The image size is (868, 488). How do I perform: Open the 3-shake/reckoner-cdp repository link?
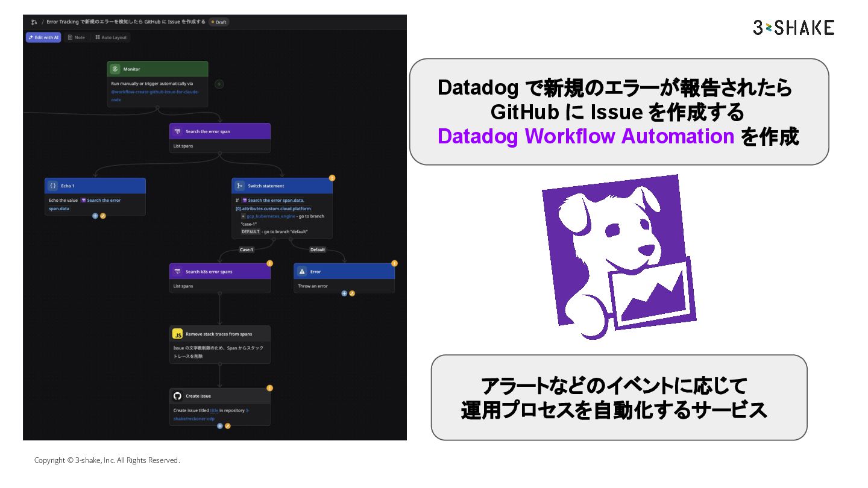coord(211,414)
